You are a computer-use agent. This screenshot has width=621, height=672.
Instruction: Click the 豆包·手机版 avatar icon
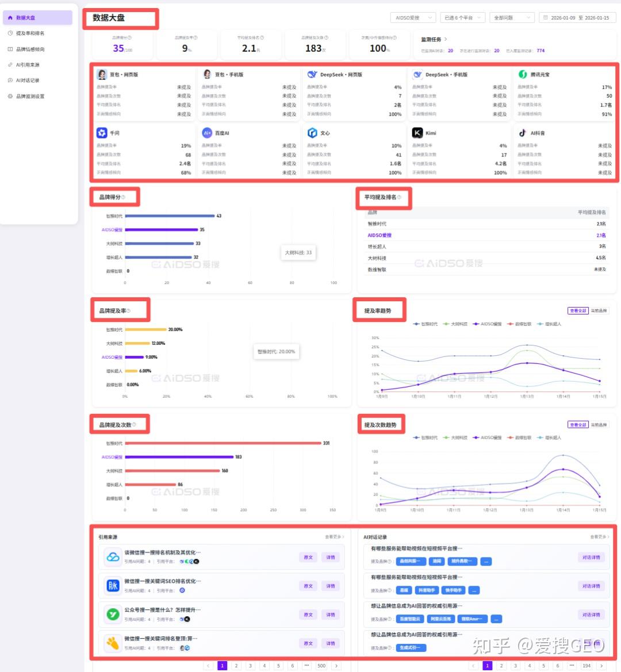(207, 74)
